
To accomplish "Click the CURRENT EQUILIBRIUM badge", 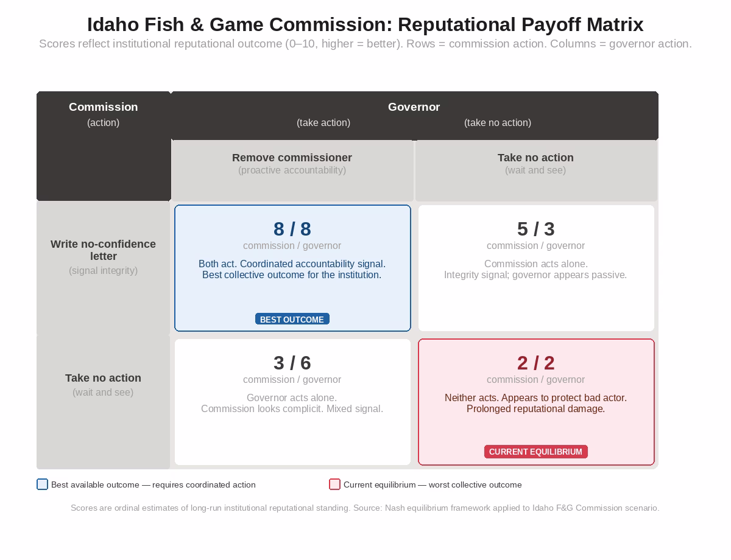I will point(535,452).
